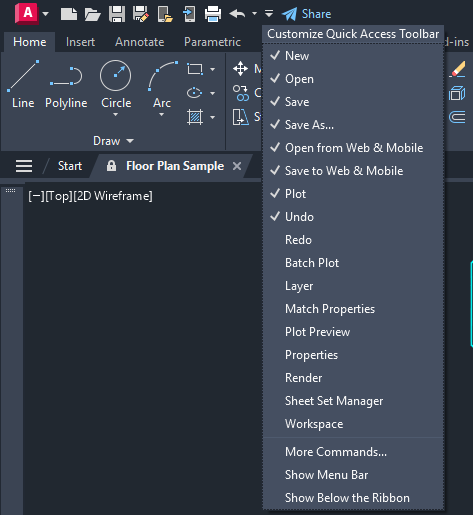
Task: Click the Share button
Action: click(307, 14)
